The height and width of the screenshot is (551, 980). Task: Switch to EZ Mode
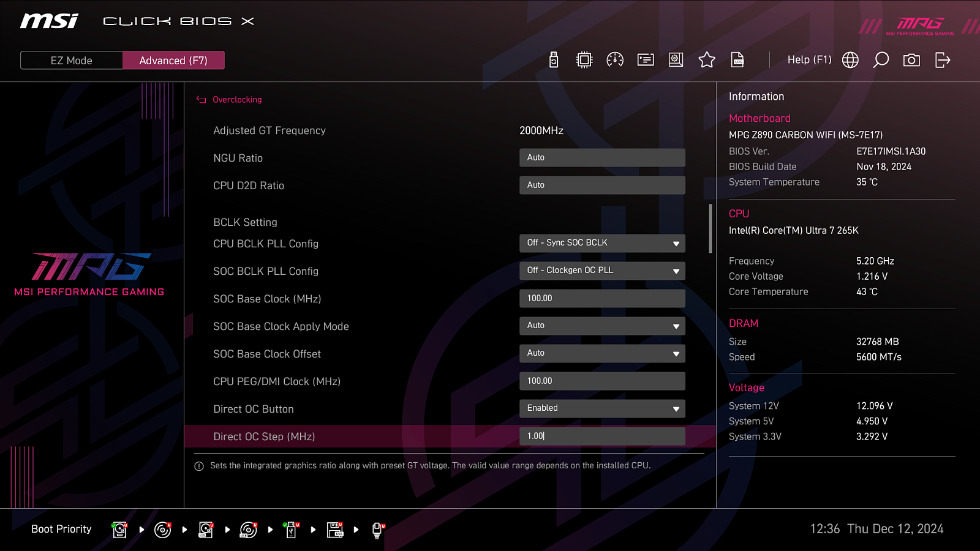pyautogui.click(x=72, y=60)
